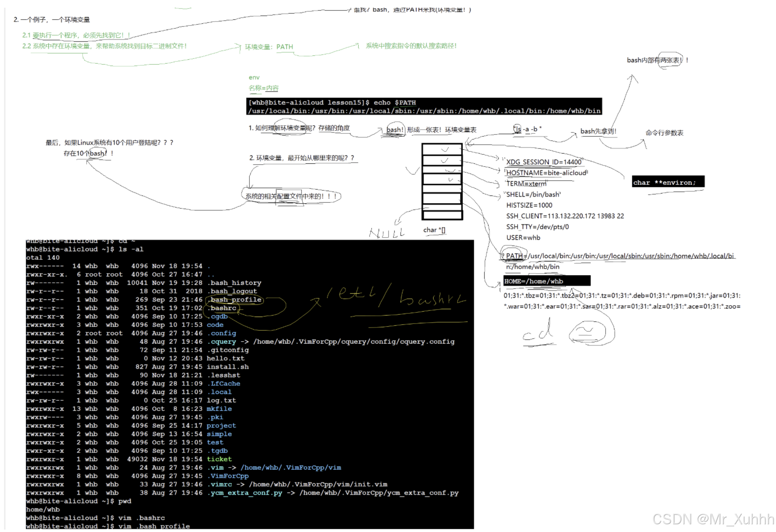Click the label '命令行参数表'
The width and height of the screenshot is (776, 532).
(x=664, y=133)
